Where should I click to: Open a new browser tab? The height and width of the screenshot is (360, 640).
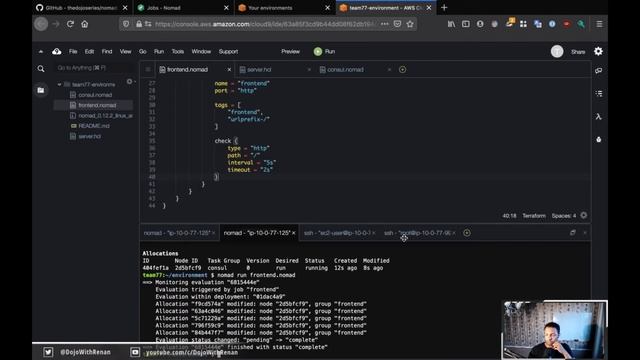pyautogui.click(x=444, y=7)
